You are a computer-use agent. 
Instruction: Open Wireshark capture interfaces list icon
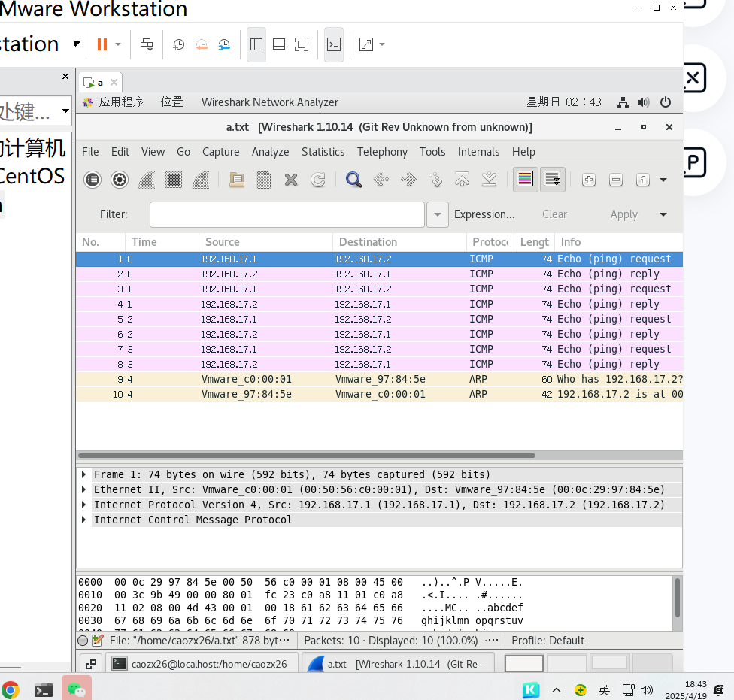93,180
